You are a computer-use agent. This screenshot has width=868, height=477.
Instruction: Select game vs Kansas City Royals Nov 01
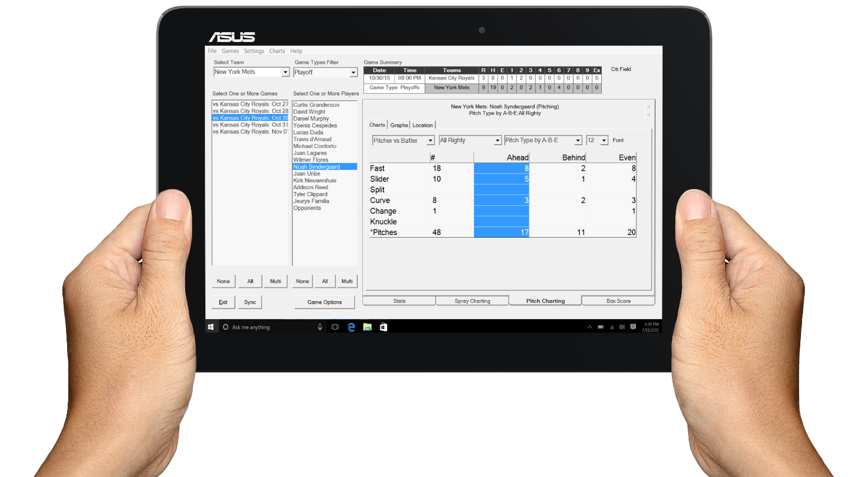tap(250, 132)
